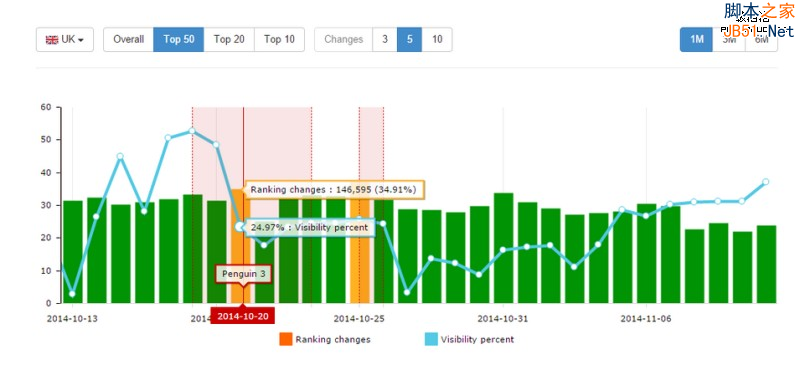Set changes threshold to 10

[x=437, y=39]
